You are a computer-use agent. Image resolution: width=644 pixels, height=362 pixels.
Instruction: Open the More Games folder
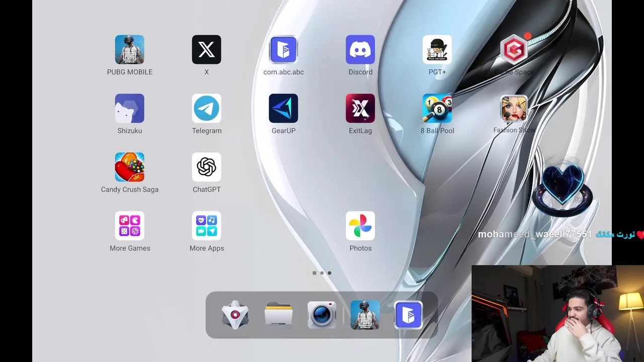click(x=129, y=226)
